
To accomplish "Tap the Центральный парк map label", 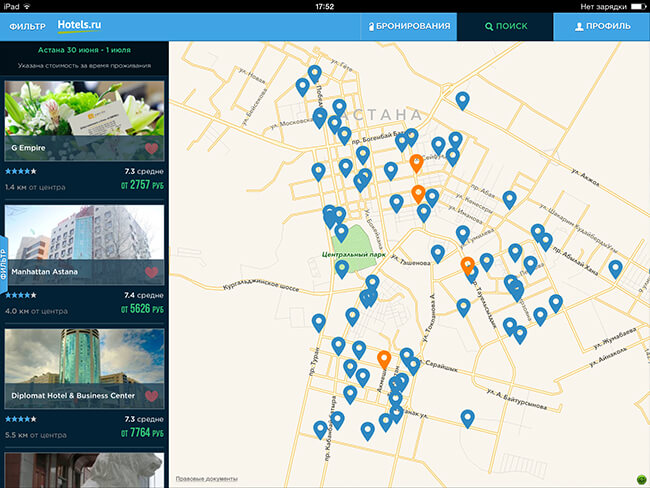I will click(354, 255).
